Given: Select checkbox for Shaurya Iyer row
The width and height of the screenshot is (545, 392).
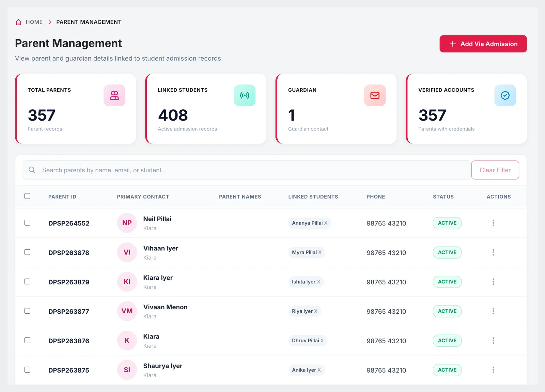Looking at the screenshot, I should click(x=28, y=370).
